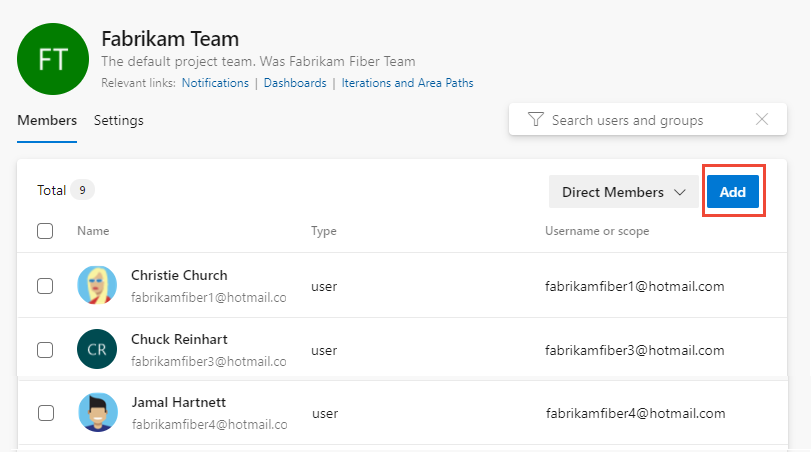Open Iterations and Area Paths link
This screenshot has width=811, height=452.
(407, 83)
